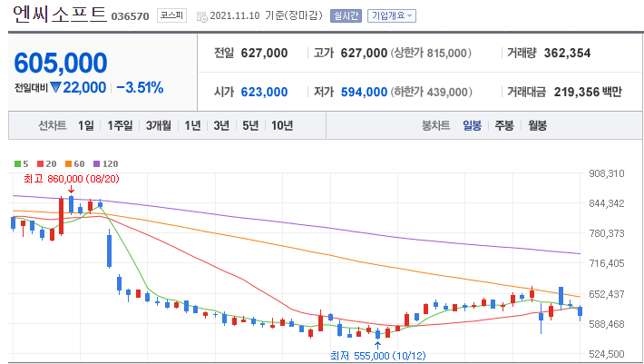
Task: Switch to 일봉 daily candle chart
Action: (x=472, y=125)
